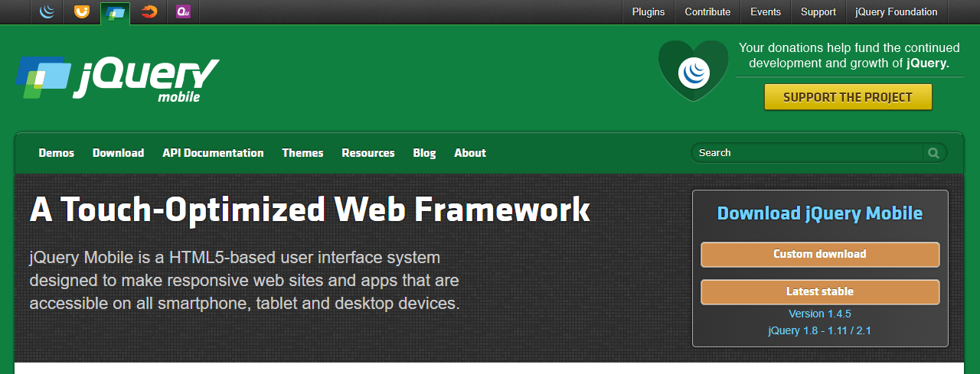Viewport: 980px width, 374px height.
Task: Open the Plugins link
Action: (648, 11)
